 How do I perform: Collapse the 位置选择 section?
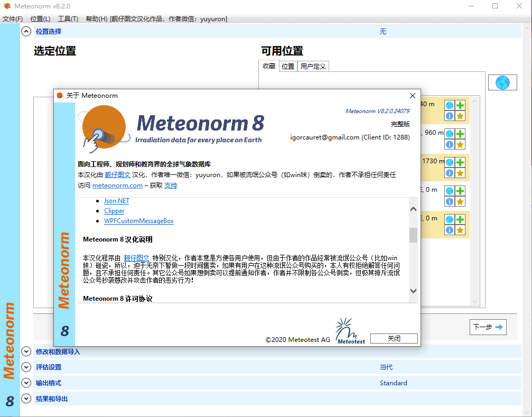pos(26,32)
